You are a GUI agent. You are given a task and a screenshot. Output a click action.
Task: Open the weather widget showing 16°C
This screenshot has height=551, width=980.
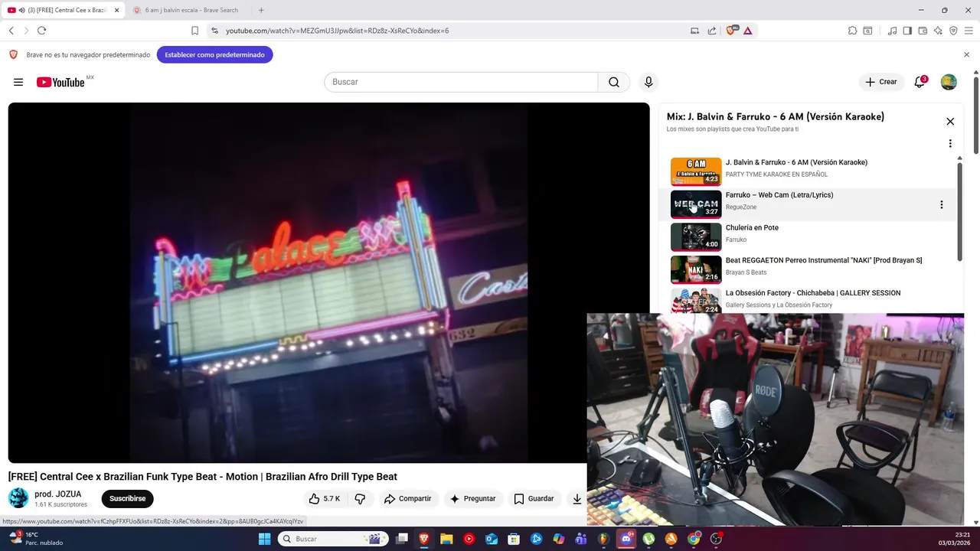pyautogui.click(x=37, y=539)
